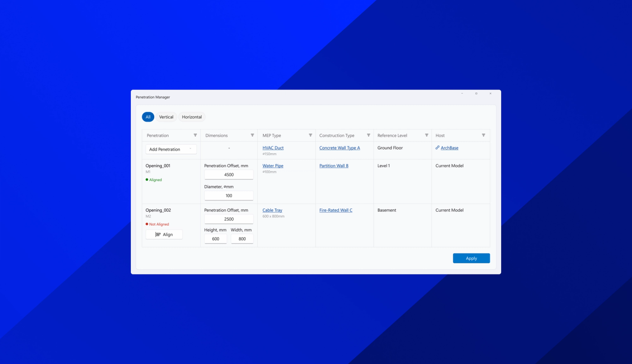The image size is (632, 364).
Task: Select the Opening_001 row name
Action: tap(158, 166)
